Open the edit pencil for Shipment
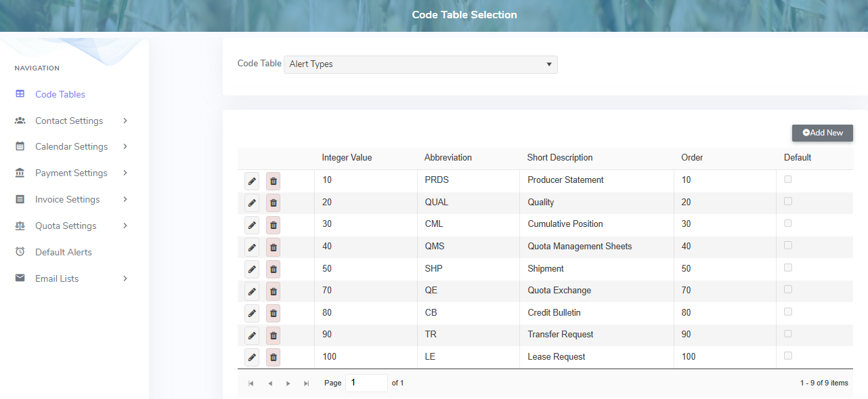This screenshot has height=399, width=868. (x=251, y=269)
